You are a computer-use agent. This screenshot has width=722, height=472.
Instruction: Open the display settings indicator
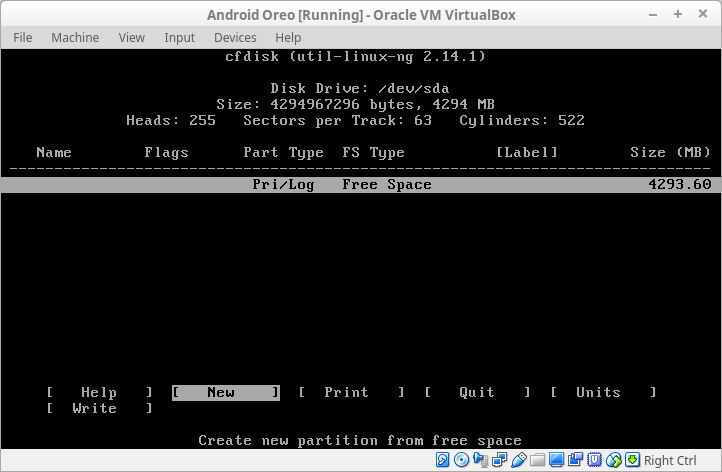[556, 460]
